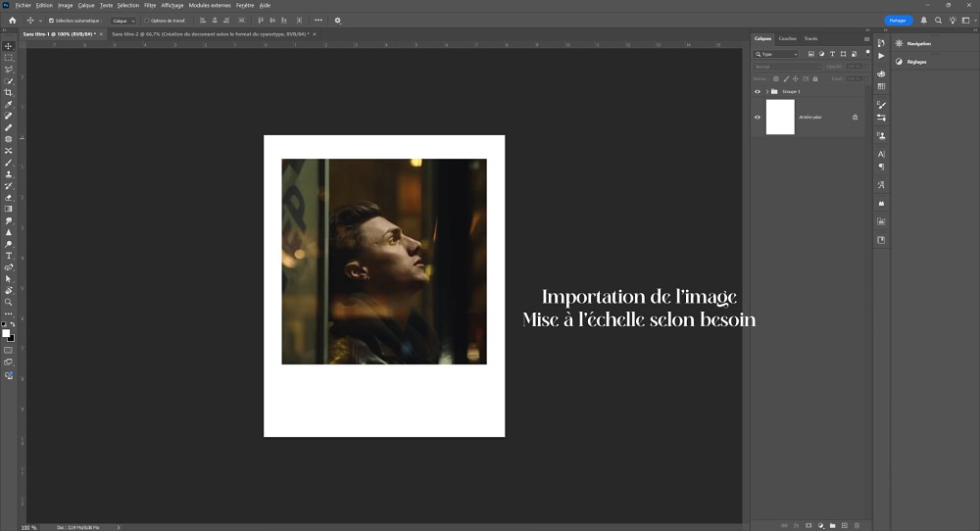Close the Sans titre-1 document tab
980x531 pixels.
(102, 34)
